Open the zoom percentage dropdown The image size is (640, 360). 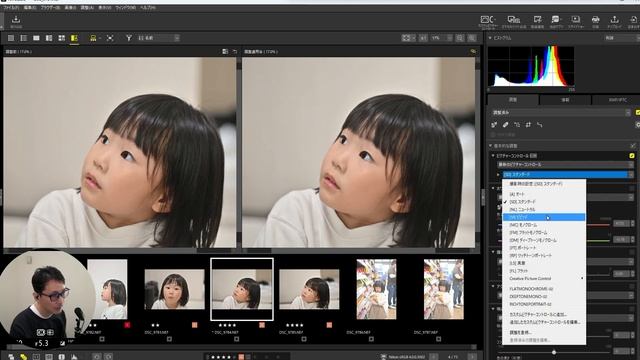[x=442, y=38]
